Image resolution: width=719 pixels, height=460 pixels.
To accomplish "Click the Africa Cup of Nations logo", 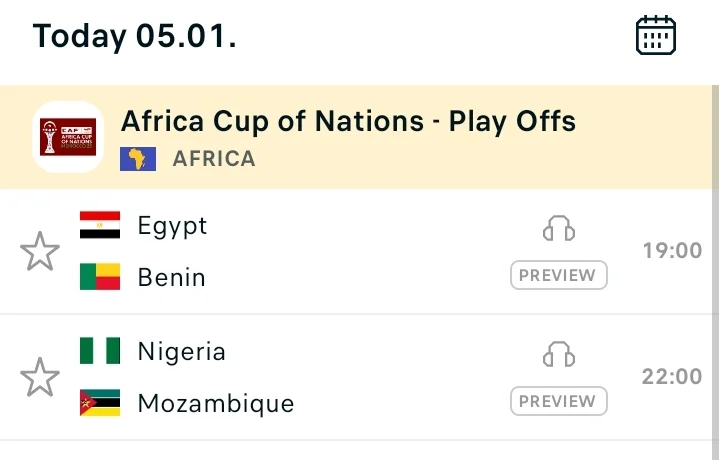I will click(68, 137).
